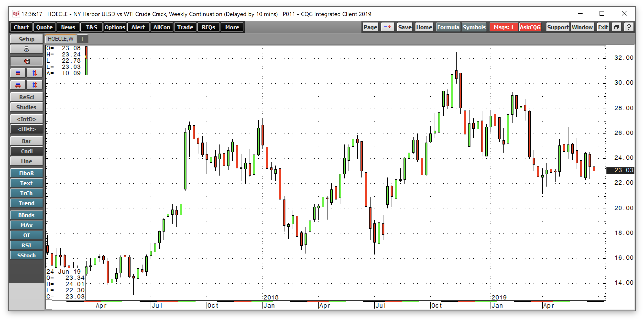644x321 pixels.
Task: Toggle the red magnet snap button
Action: tap(26, 61)
